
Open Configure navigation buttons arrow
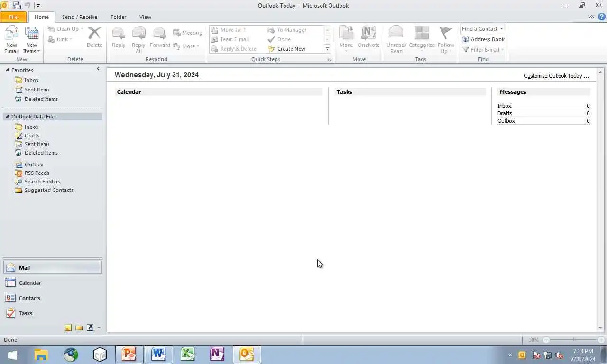99,328
